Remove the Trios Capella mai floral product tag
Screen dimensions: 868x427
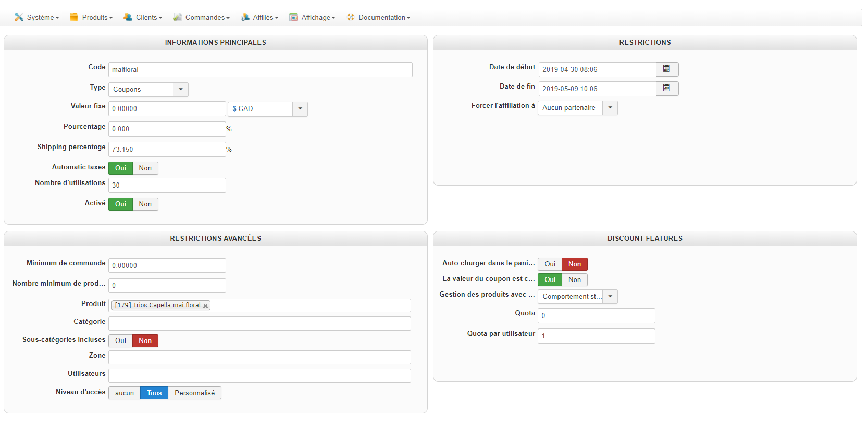click(205, 306)
